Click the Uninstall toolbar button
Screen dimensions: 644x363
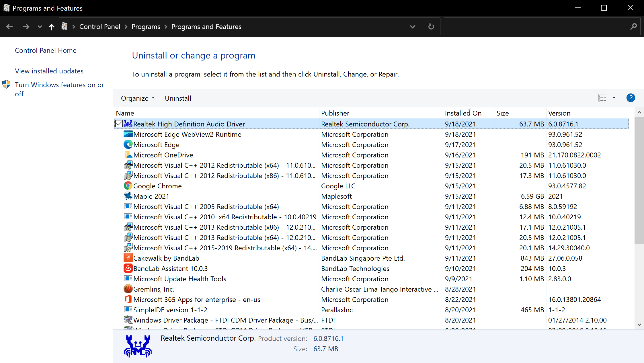tap(178, 98)
